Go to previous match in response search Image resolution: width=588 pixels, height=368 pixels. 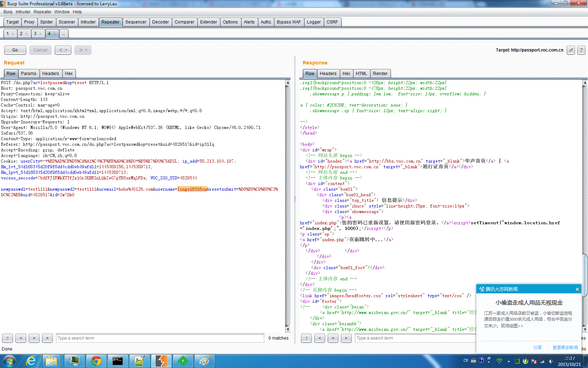click(320, 338)
